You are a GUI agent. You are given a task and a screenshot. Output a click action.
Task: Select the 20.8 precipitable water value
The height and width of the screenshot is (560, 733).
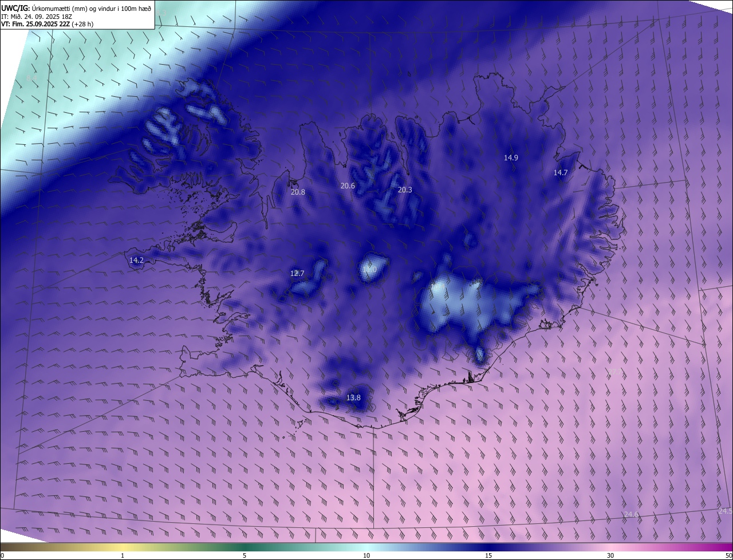coord(298,192)
